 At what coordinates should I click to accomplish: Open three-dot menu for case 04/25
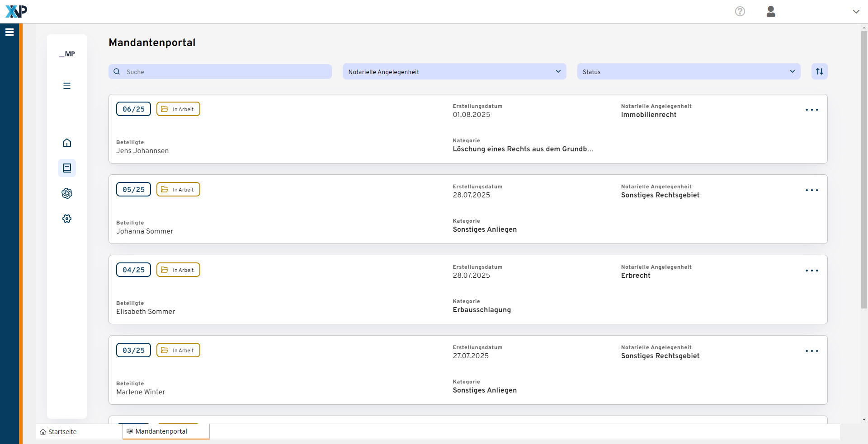[x=811, y=271]
